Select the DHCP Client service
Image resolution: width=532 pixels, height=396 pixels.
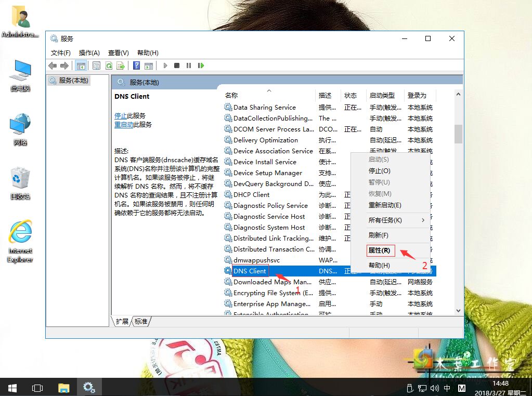(287, 194)
